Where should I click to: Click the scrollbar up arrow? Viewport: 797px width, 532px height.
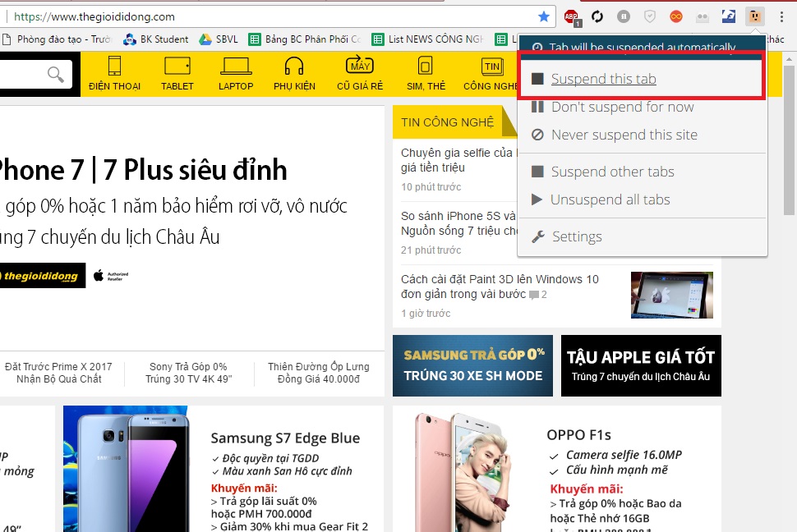789,59
